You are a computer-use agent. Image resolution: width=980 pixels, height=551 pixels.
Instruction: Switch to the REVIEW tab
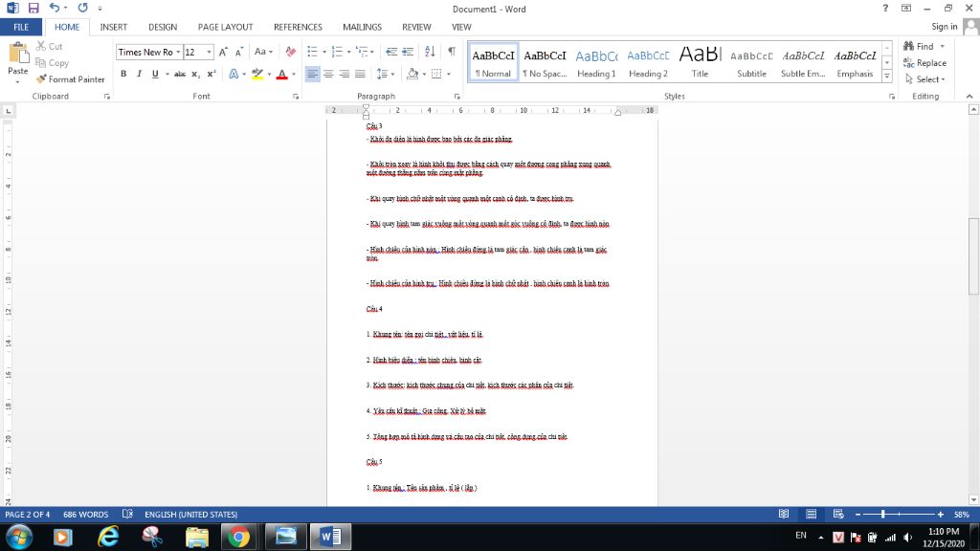[x=416, y=27]
